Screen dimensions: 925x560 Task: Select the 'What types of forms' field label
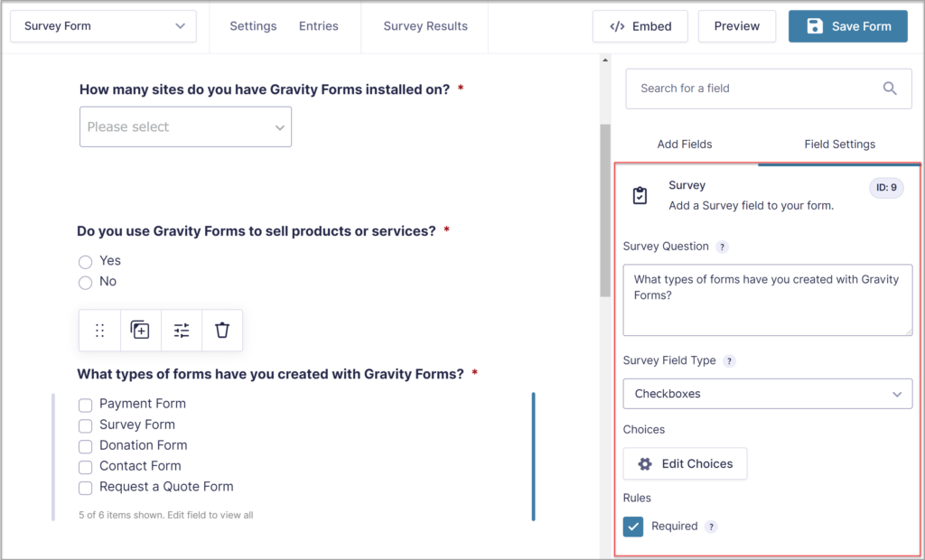point(270,374)
